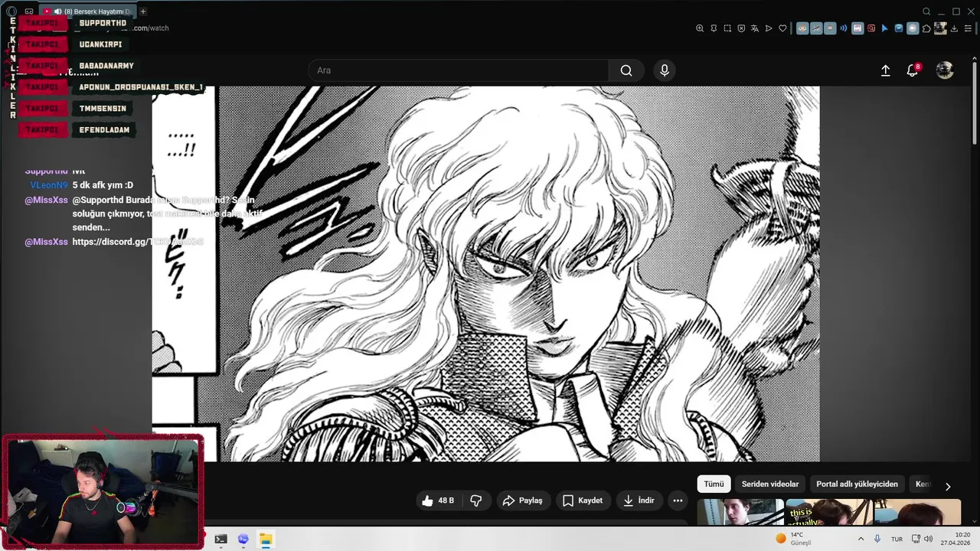Start voice search with the microphone
The width and height of the screenshot is (980, 551).
coord(664,70)
